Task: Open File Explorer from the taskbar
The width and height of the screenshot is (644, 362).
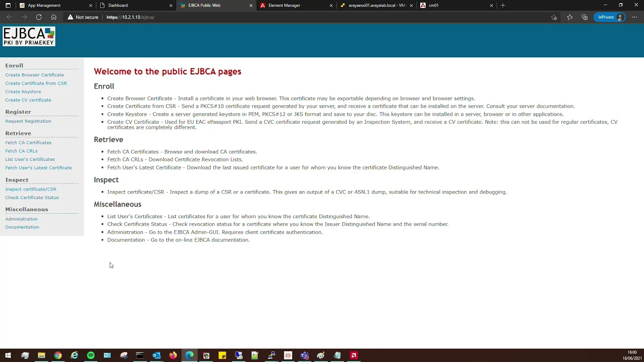Action: point(41,355)
